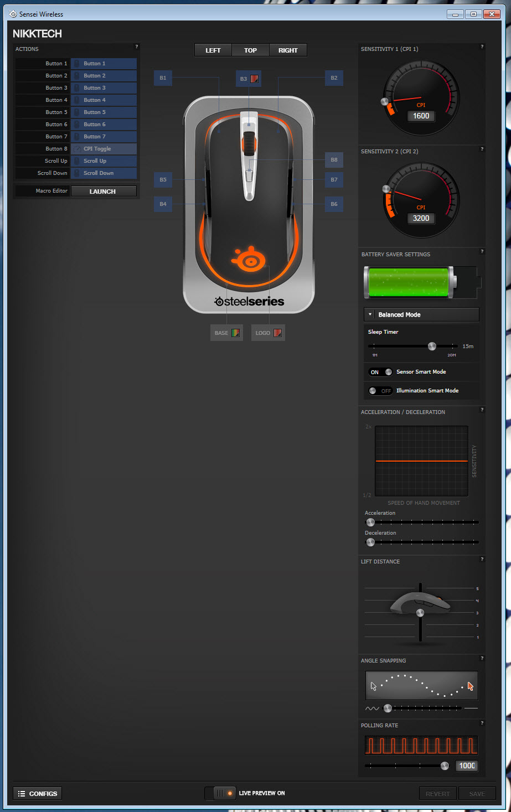The width and height of the screenshot is (511, 812).
Task: Click the acceleration sensitivity graph
Action: pos(422,461)
